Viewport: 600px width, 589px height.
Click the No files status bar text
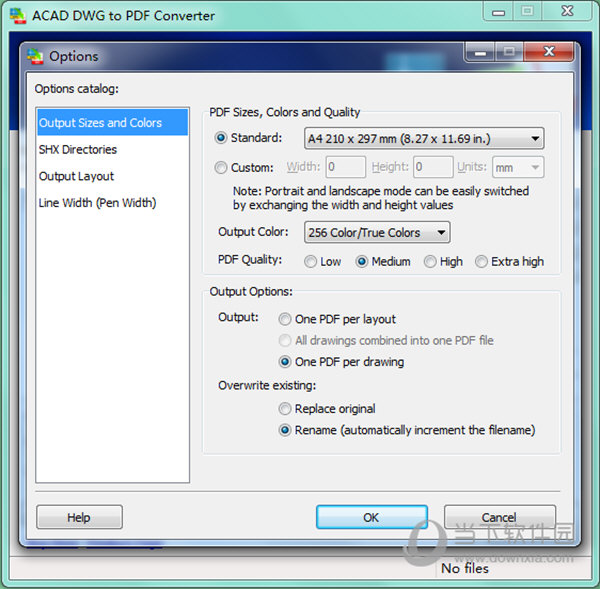pyautogui.click(x=465, y=569)
